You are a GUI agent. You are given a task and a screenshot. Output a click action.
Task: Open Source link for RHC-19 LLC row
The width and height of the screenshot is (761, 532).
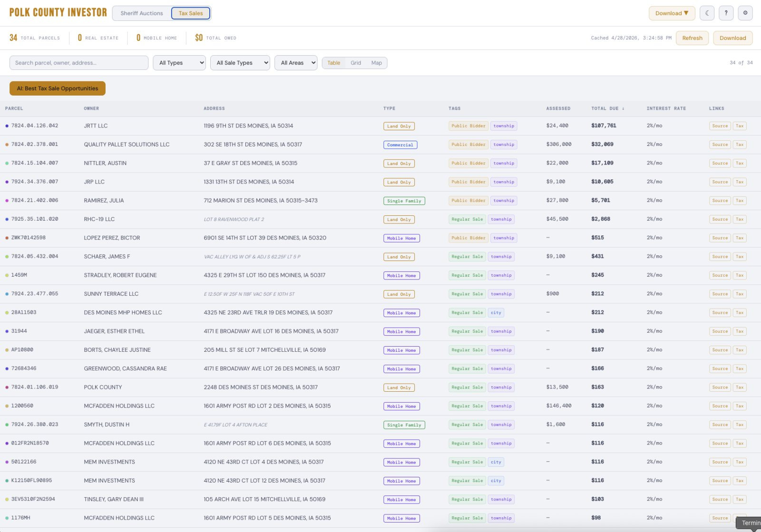[x=720, y=219]
